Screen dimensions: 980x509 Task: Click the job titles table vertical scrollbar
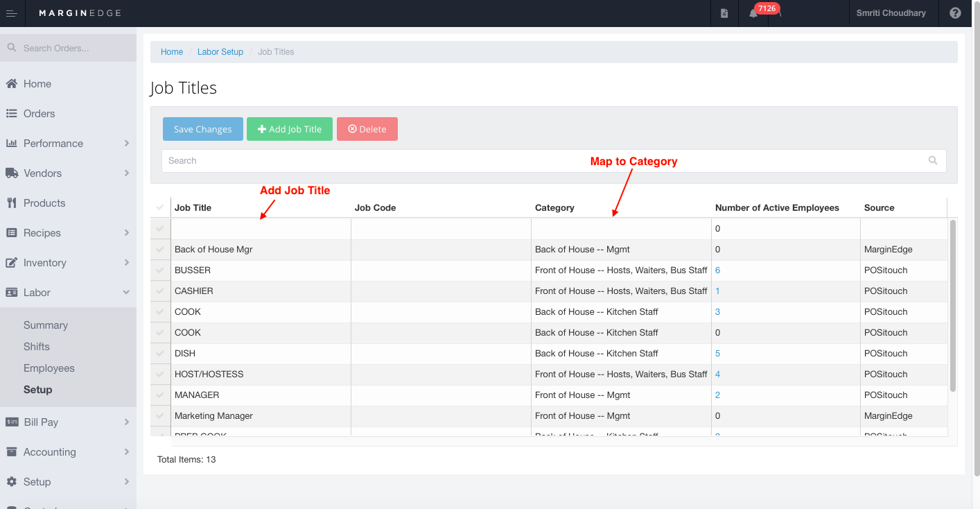952,305
